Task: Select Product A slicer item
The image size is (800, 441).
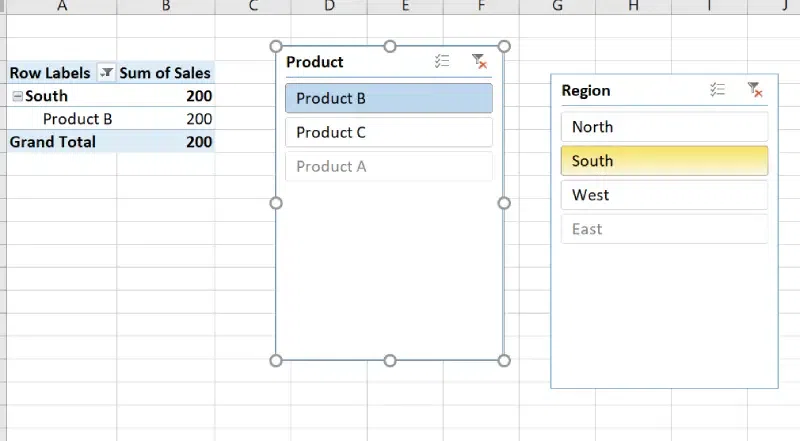Action: (389, 166)
